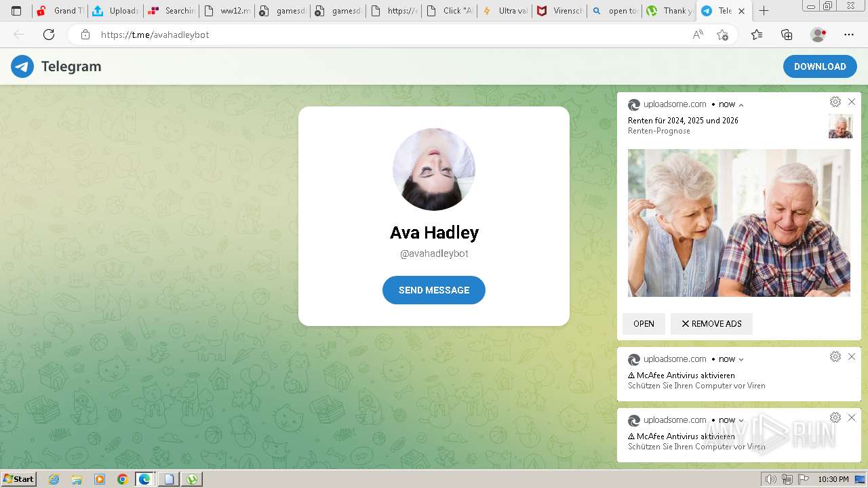
Task: Switch to the Grand Th tab
Action: pyautogui.click(x=60, y=11)
